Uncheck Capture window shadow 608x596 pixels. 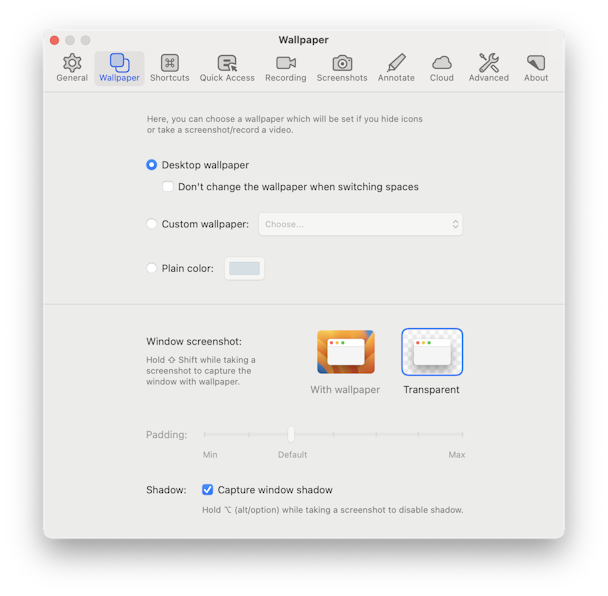click(x=207, y=489)
